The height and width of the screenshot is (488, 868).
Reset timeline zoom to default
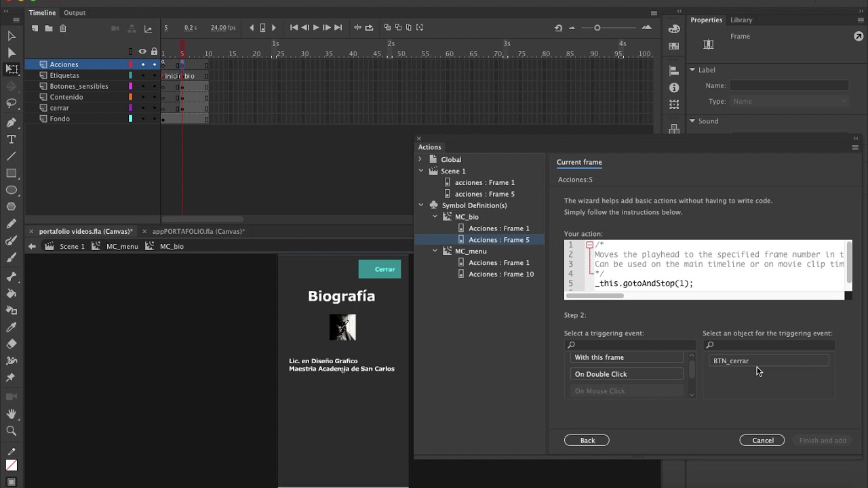558,28
